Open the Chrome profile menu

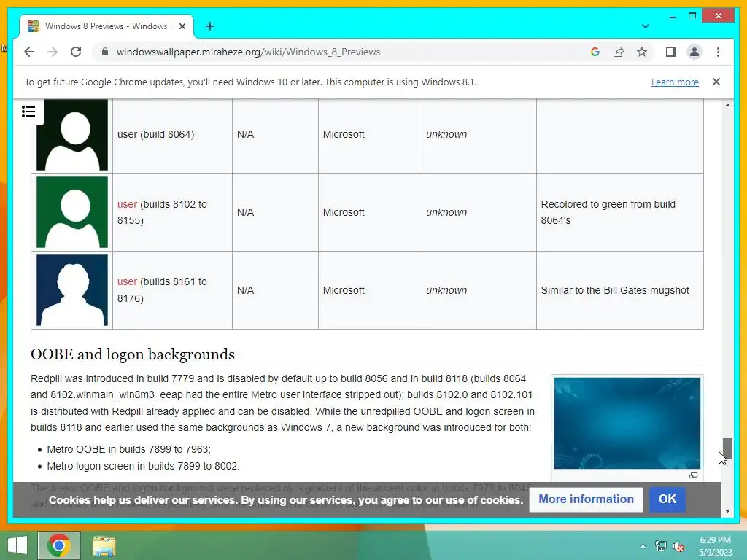(694, 52)
